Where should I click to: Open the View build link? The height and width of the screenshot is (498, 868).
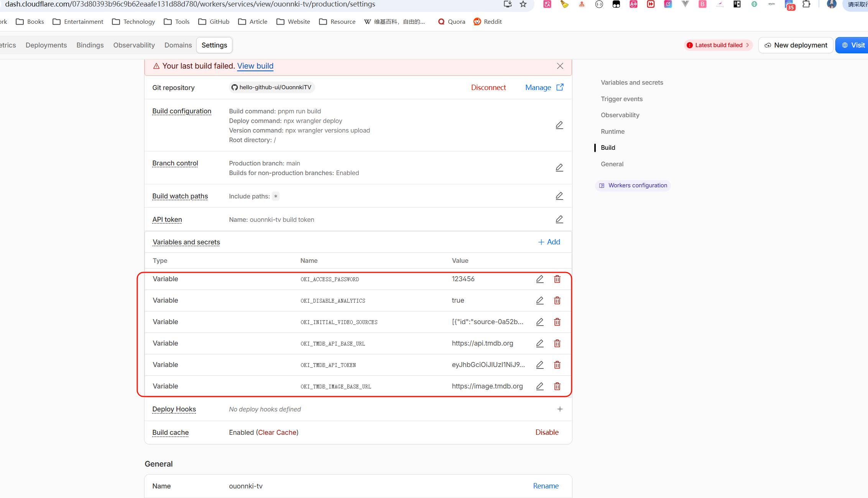[255, 66]
